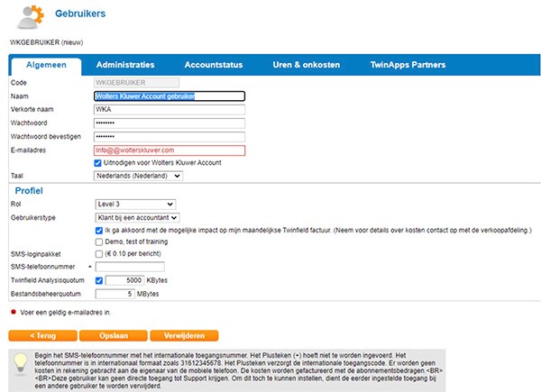Viewport: 541px width, 392px height.
Task: Go to the Uren & onkosten tab
Action: tap(307, 65)
